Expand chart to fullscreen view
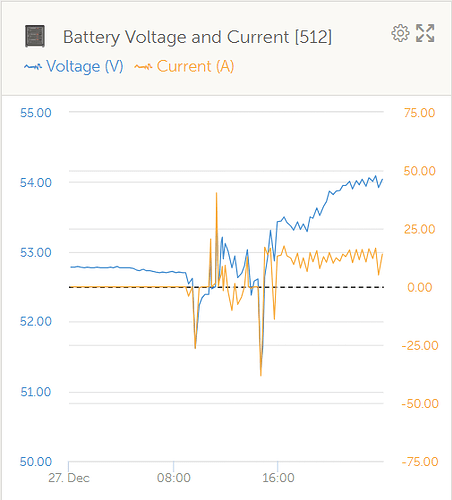The width and height of the screenshot is (452, 500). click(x=425, y=33)
